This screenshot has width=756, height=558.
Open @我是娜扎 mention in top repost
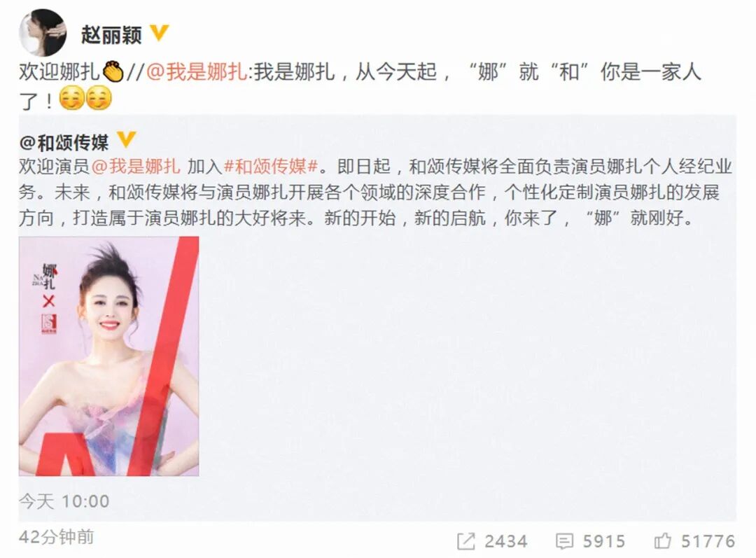pyautogui.click(x=196, y=72)
